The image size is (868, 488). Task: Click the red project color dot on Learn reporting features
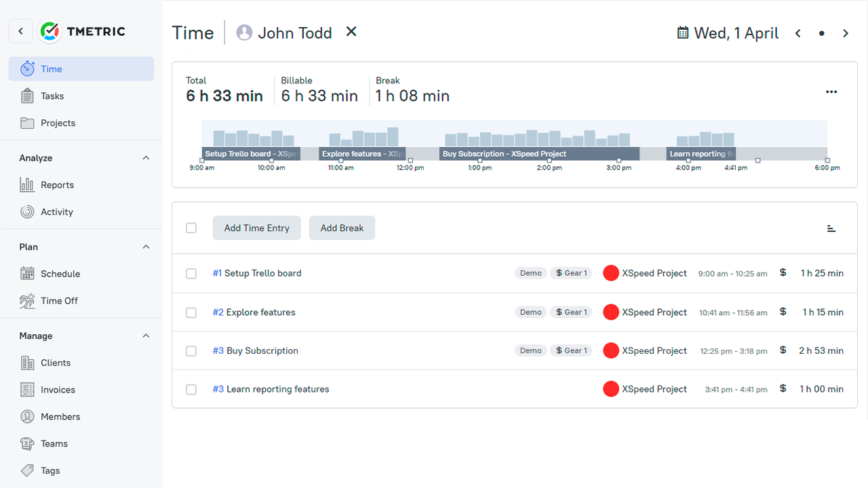pyautogui.click(x=610, y=389)
